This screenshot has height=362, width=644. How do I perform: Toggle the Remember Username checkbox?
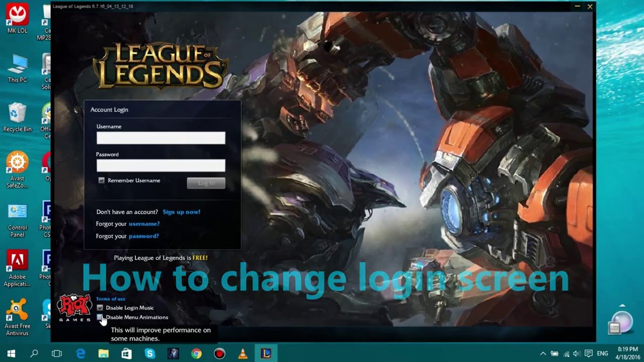point(102,180)
